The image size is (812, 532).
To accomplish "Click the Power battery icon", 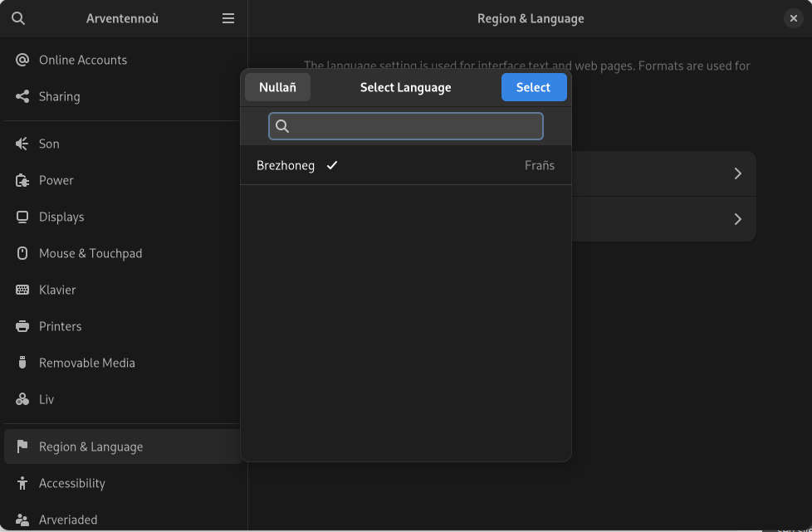I will [22, 181].
